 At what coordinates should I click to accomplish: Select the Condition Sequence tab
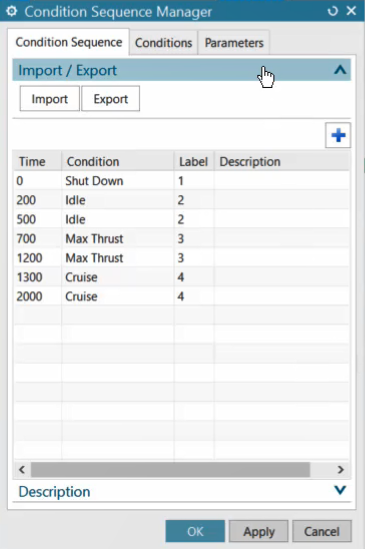click(69, 42)
